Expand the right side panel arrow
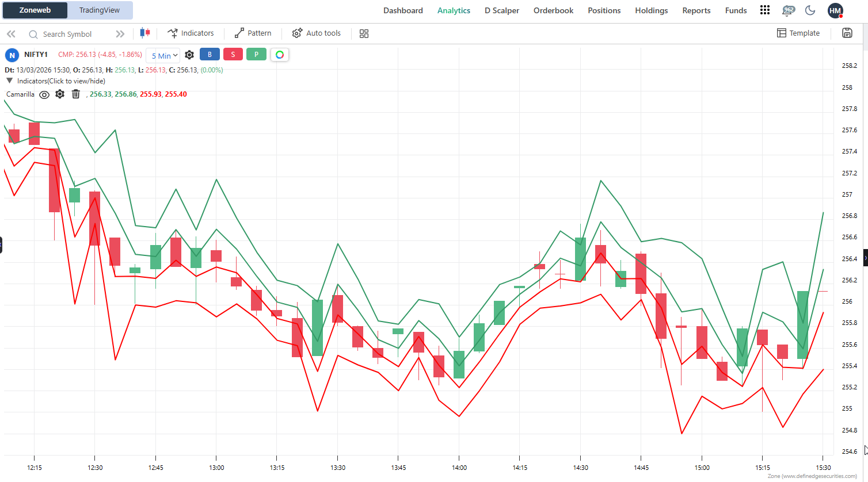The width and height of the screenshot is (868, 482). point(865,258)
